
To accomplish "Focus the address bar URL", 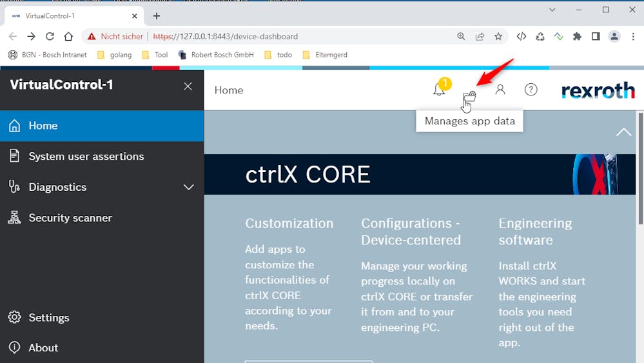I will pos(225,37).
